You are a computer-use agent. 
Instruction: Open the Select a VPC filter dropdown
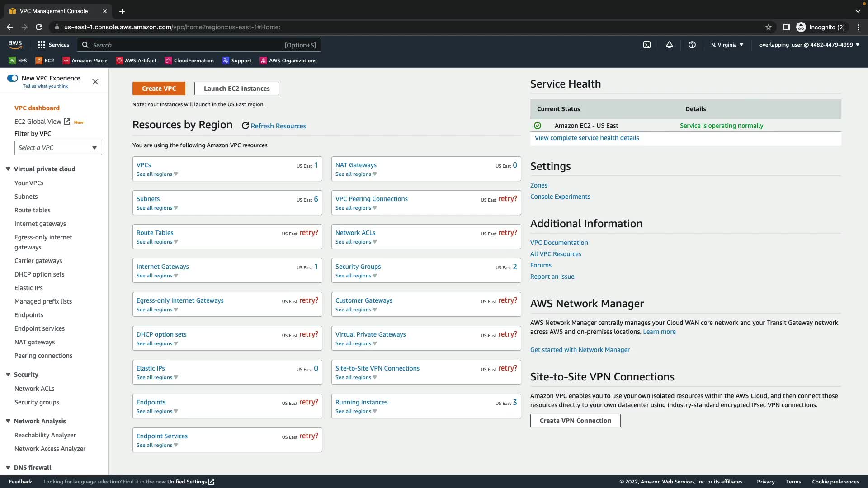(x=58, y=148)
